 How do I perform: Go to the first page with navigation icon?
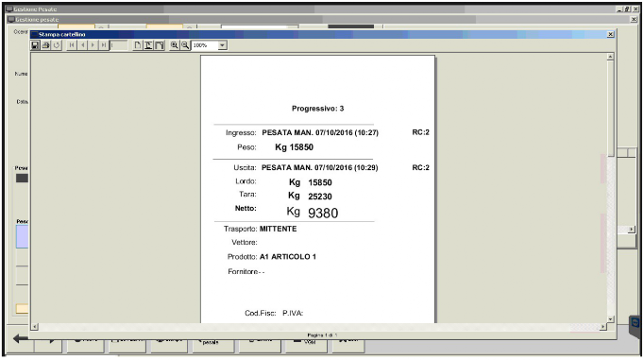tap(72, 45)
